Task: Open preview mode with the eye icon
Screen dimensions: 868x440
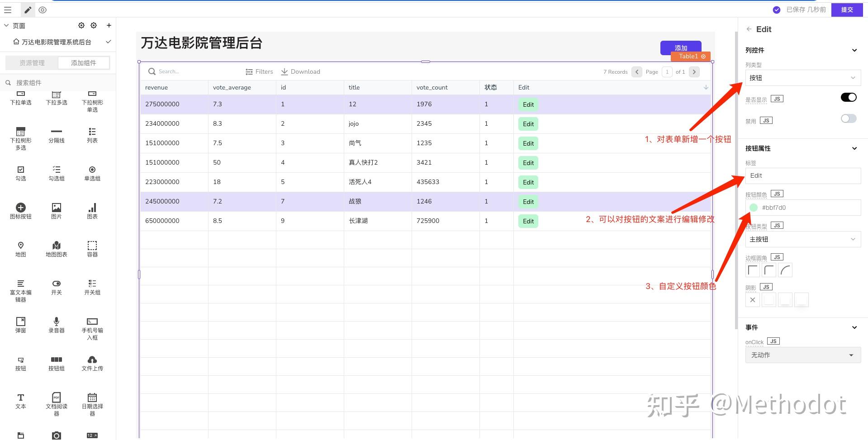Action: (x=43, y=10)
